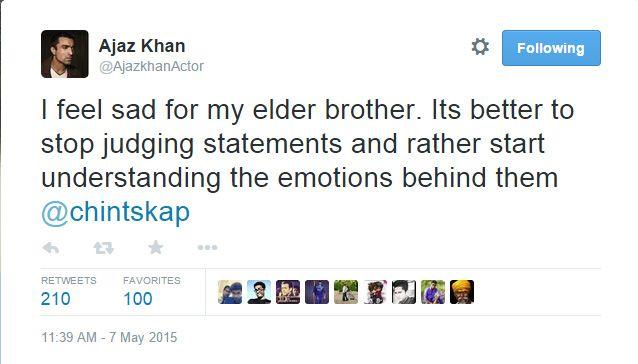Click the black-and-white avatar
The height and width of the screenshot is (364, 638).
[x=404, y=292]
